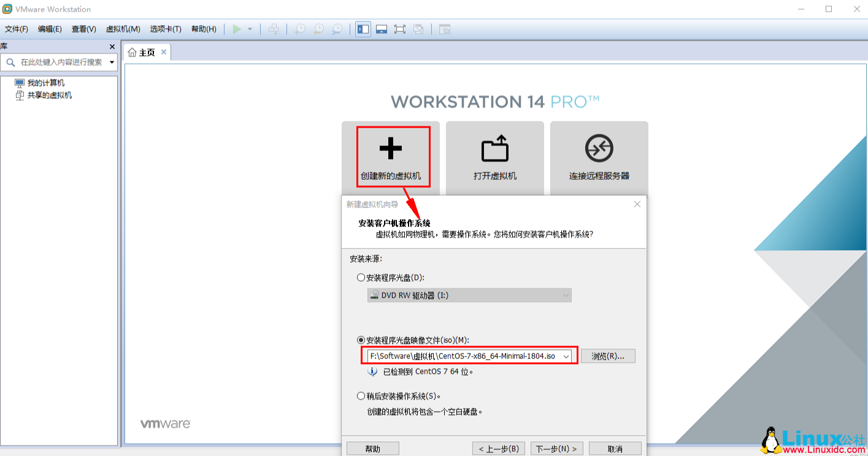Viewport: 868px width, 456px height.
Task: Click the vmware logo on home page
Action: coord(165,423)
